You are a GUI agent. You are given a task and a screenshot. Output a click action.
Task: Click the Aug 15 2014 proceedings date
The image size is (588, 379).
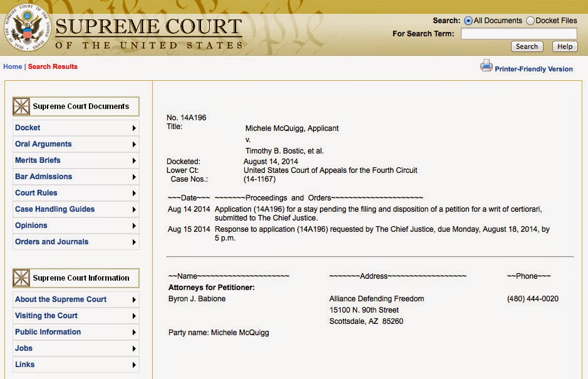(189, 229)
